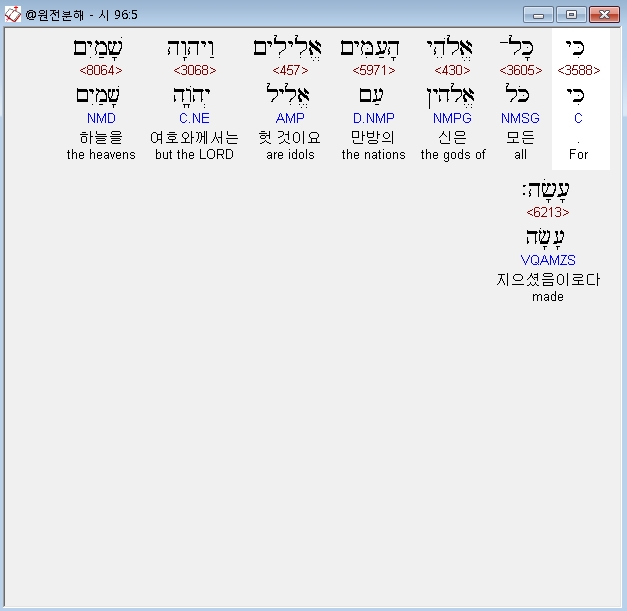Click the English gloss 'the gods of'
The height and width of the screenshot is (611, 627).
tap(453, 155)
